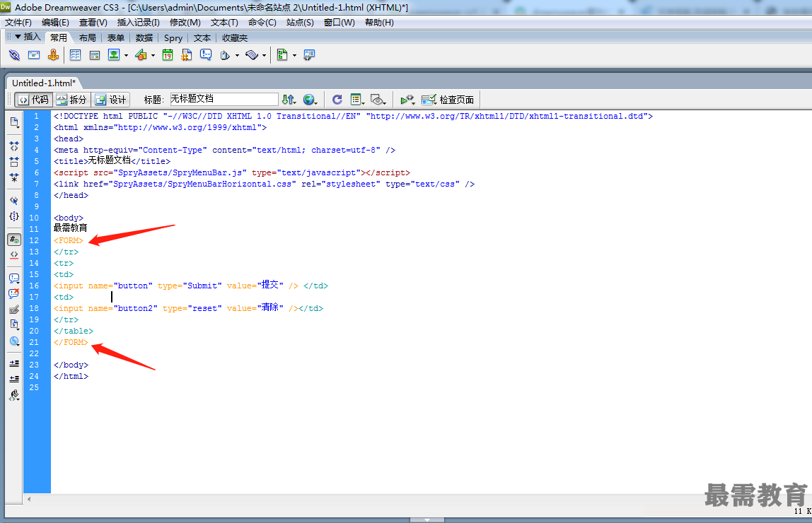The height and width of the screenshot is (523, 812).
Task: Click the Hyperlink insert icon
Action: (14, 55)
